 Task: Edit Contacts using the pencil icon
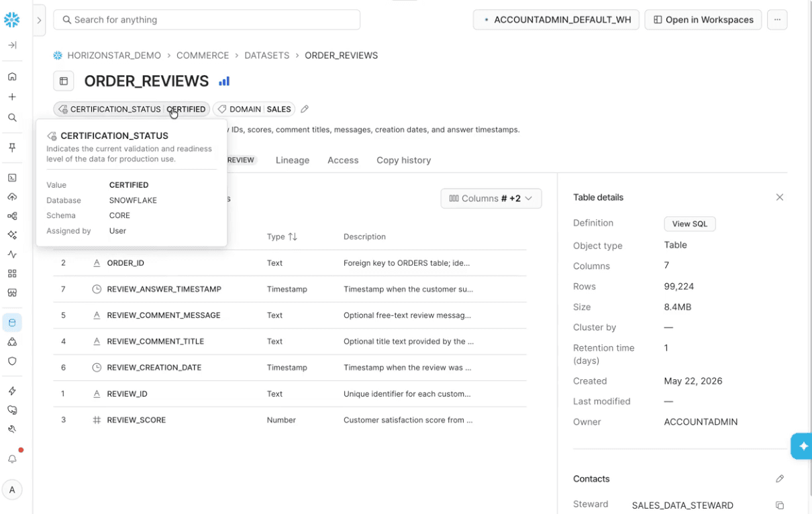[x=779, y=478]
